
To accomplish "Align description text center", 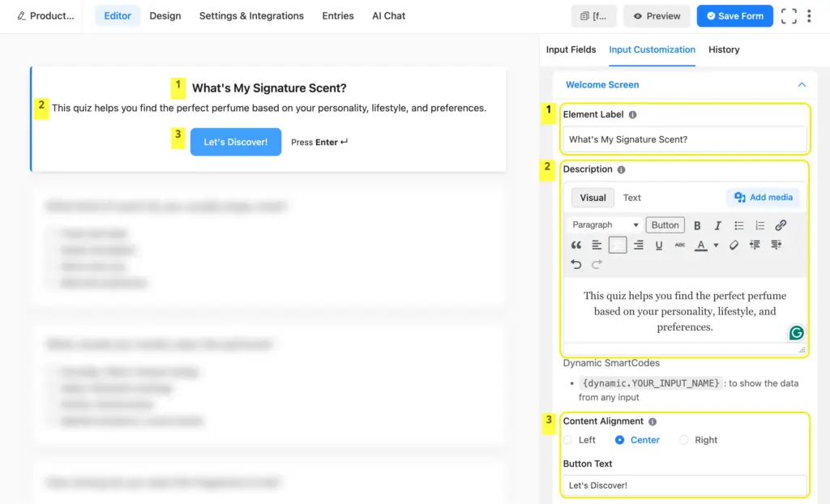I will pos(617,246).
